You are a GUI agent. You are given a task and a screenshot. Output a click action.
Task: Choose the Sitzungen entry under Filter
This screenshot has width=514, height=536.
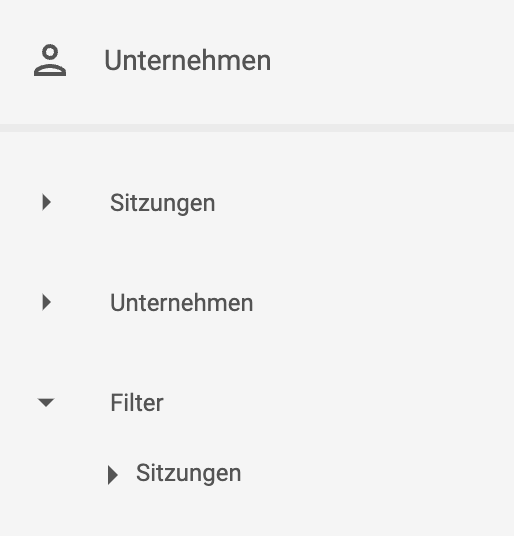tap(188, 473)
